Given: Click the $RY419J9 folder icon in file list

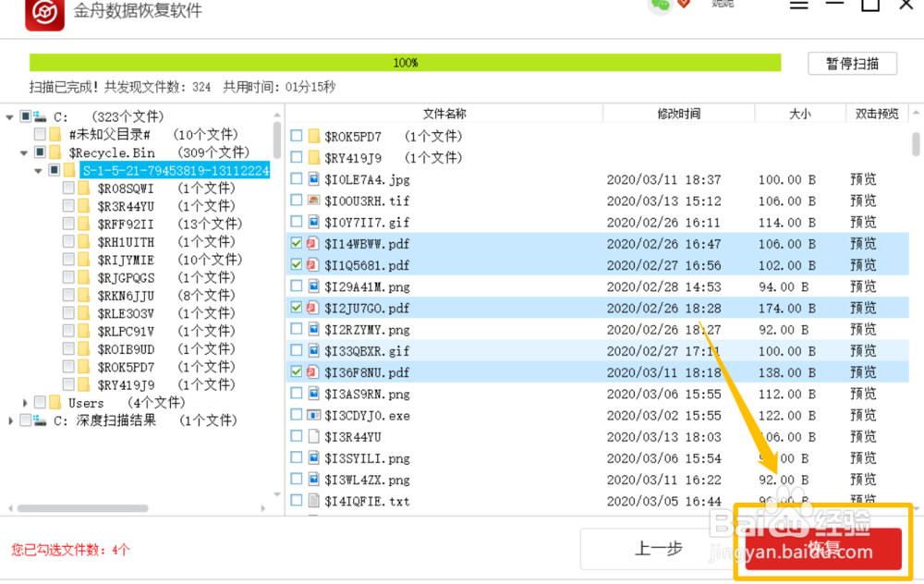Looking at the screenshot, I should point(313,158).
